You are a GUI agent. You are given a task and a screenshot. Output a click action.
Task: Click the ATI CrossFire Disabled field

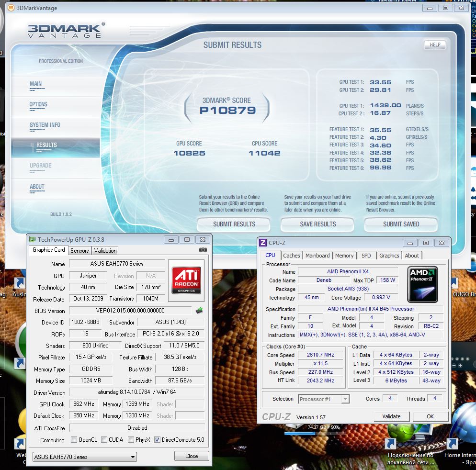[137, 427]
